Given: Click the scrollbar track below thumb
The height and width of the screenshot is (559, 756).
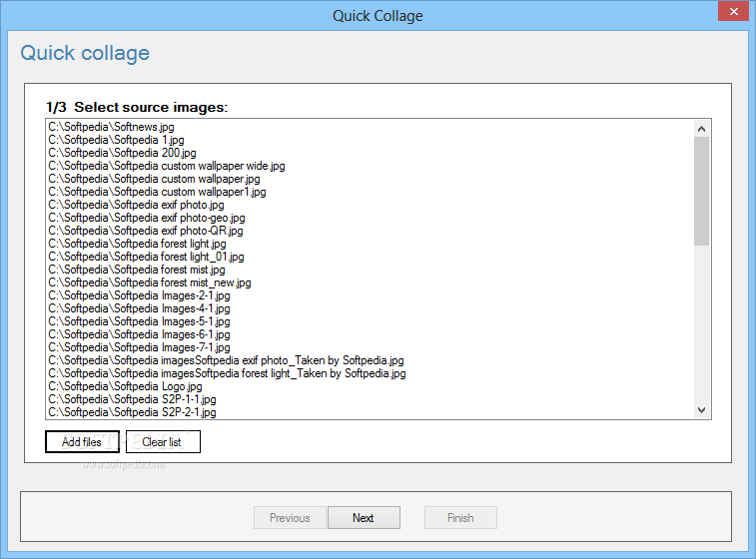Looking at the screenshot, I should click(701, 323).
